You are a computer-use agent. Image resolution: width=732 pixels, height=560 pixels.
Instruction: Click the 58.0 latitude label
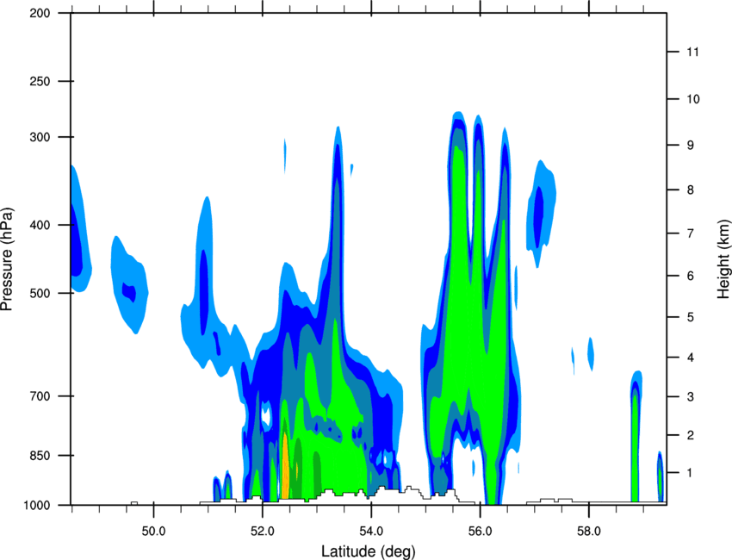click(589, 532)
